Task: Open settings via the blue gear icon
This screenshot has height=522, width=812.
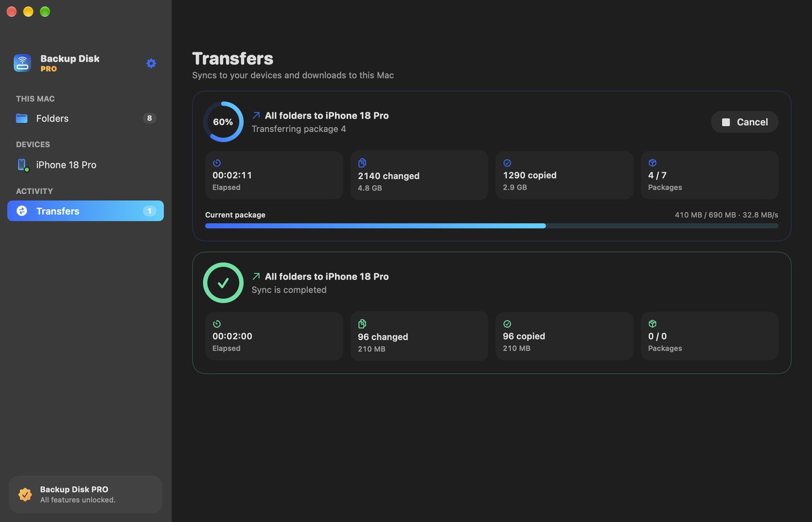Action: (151, 63)
